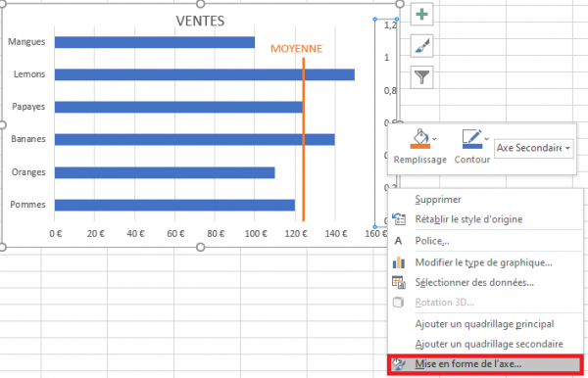Viewport: 588px width, 378px height.
Task: Choose Ajouter un quadrillage secondaire
Action: [489, 344]
